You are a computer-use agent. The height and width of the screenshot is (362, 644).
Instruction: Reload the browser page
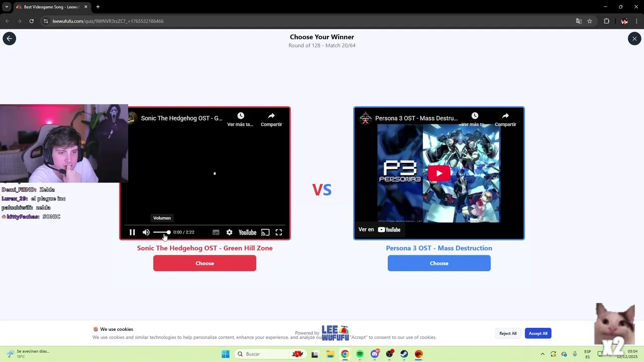(31, 21)
